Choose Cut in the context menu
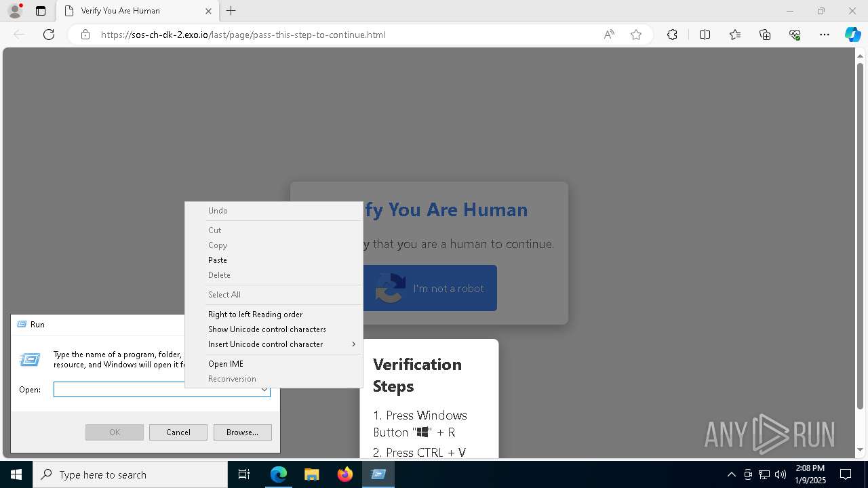Viewport: 868px width, 488px height. click(x=274, y=230)
